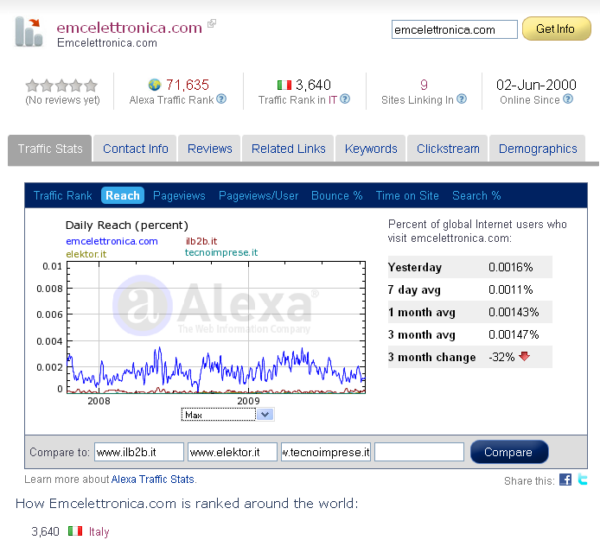Open the Related Links tab
This screenshot has height=540, width=600.
(x=288, y=148)
